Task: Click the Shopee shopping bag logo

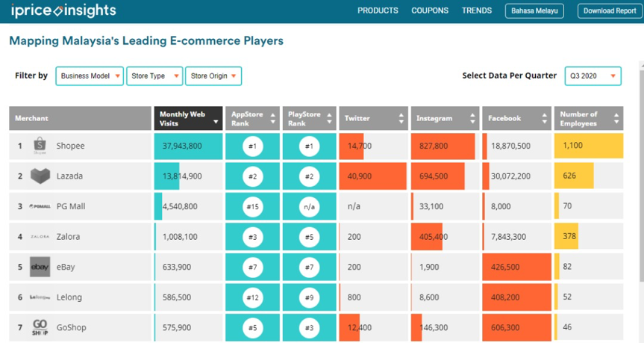Action: click(40, 146)
